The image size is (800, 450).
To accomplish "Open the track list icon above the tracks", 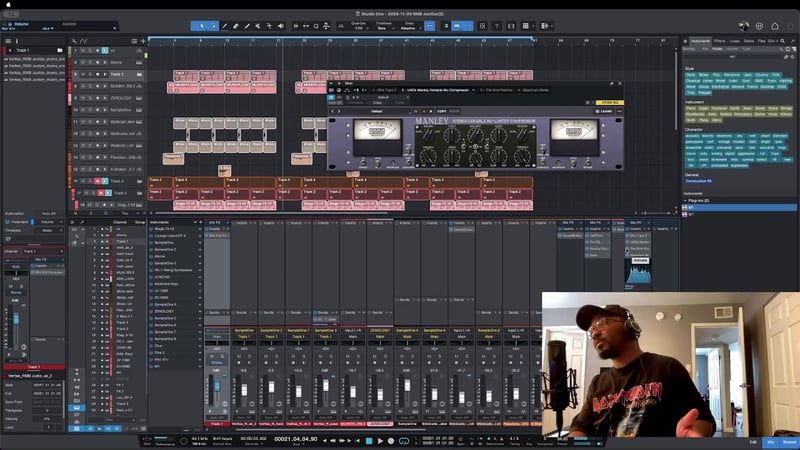I will click(134, 41).
